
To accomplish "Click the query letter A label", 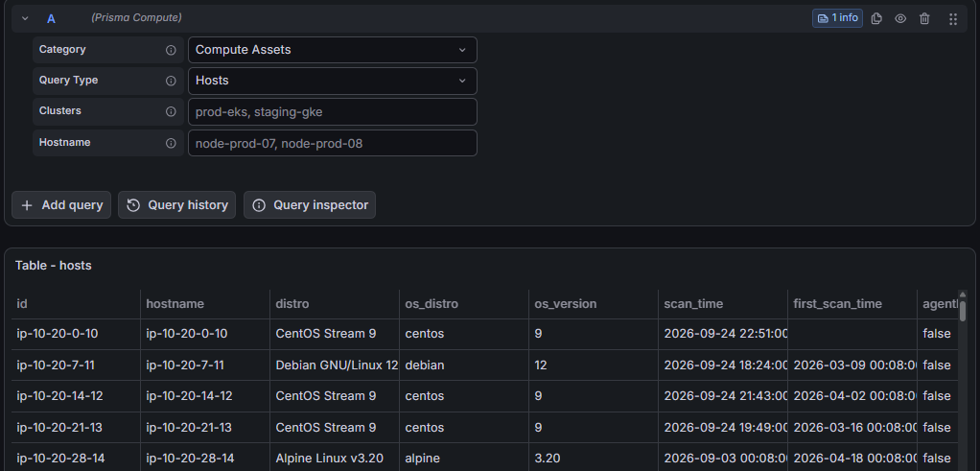I will [51, 19].
